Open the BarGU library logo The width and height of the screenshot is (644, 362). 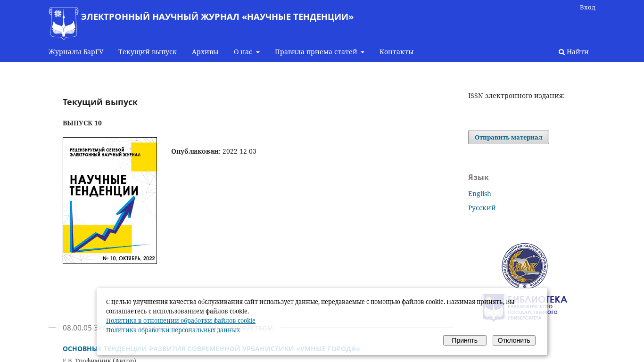pos(525,307)
